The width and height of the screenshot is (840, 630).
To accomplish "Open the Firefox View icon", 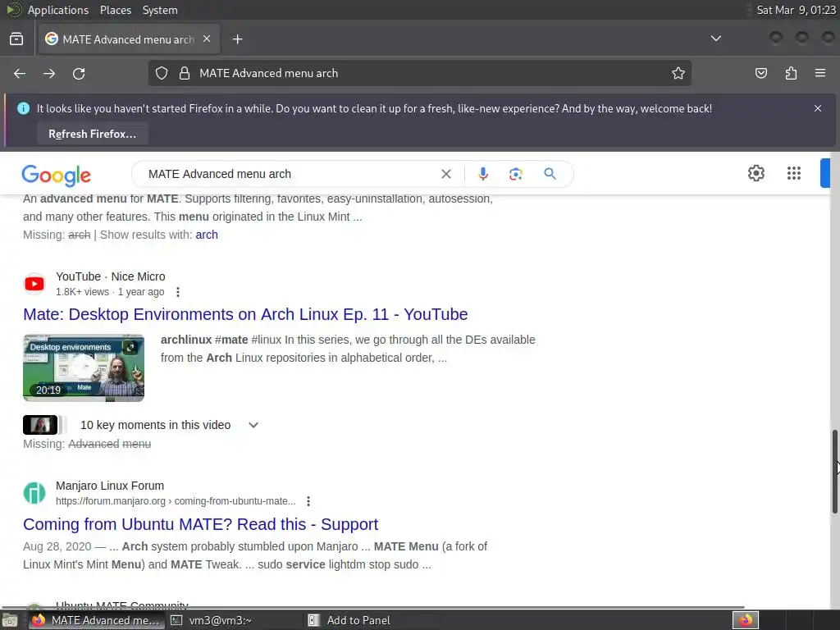I will coord(16,39).
